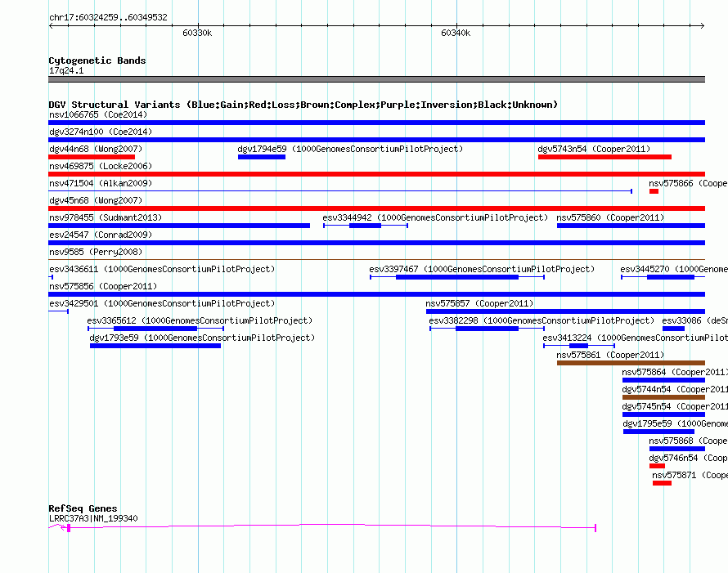728x573 pixels.
Task: Open the LRRC37A3|NM_199340 gene label
Action: (x=93, y=518)
